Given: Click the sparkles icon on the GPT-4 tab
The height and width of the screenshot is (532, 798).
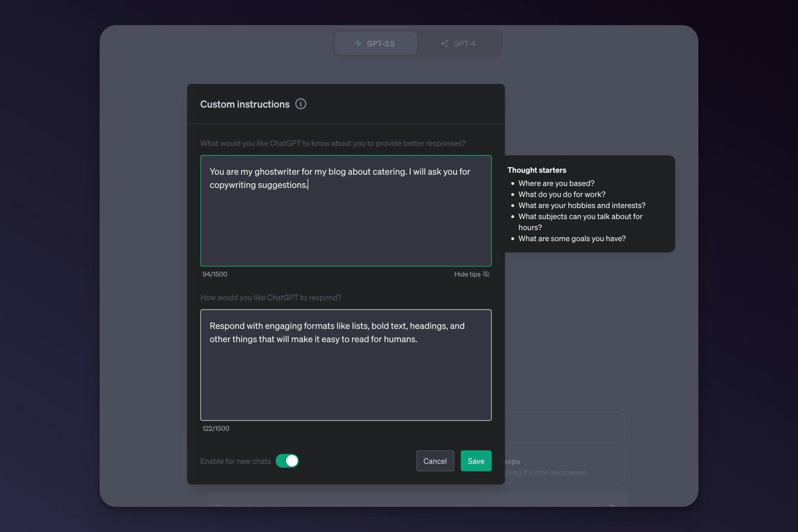Looking at the screenshot, I should [445, 43].
